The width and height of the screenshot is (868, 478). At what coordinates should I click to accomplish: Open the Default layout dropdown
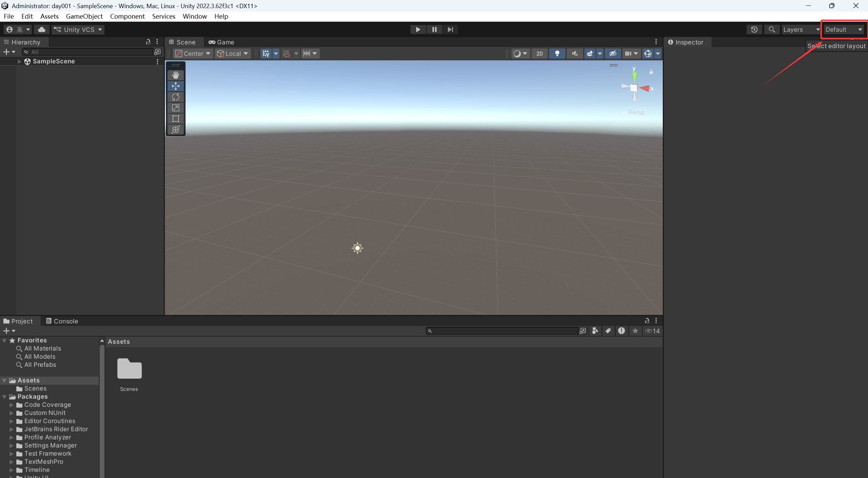click(843, 29)
